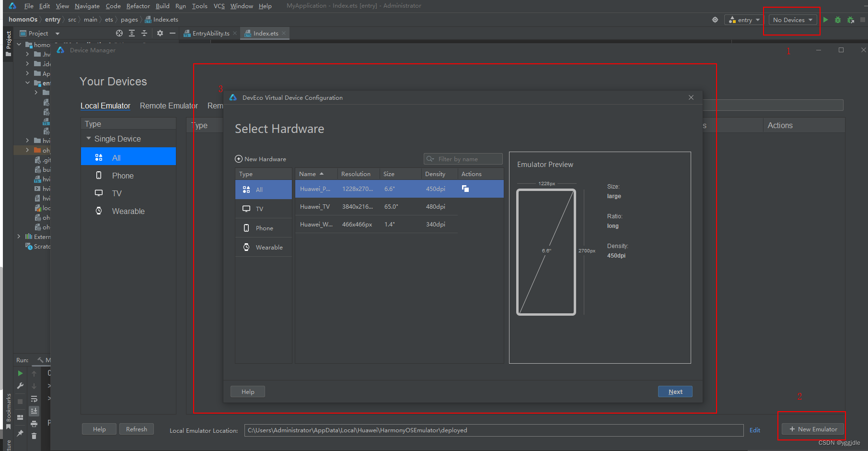Screen dimensions: 868x451
Task: Open the Refactor menu
Action: [138, 6]
